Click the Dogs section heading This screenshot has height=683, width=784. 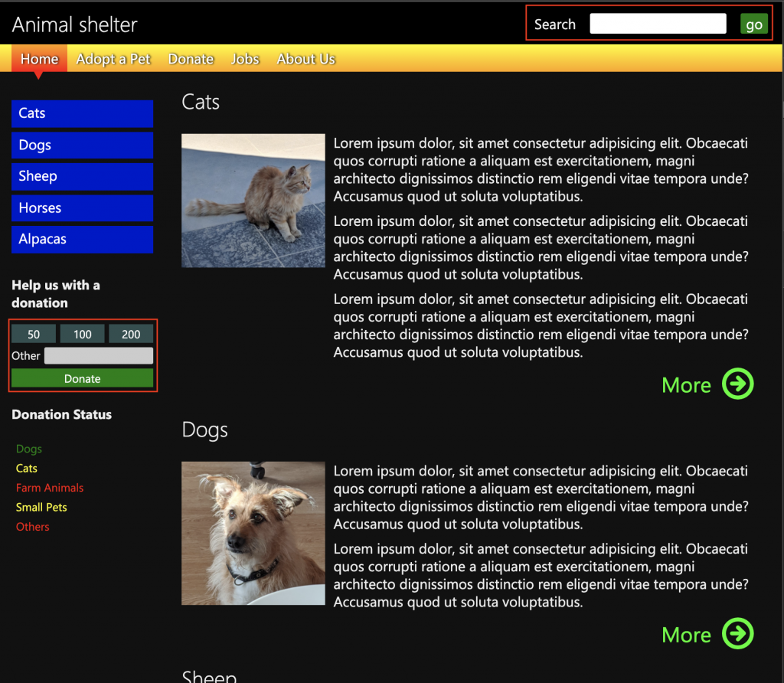(204, 430)
